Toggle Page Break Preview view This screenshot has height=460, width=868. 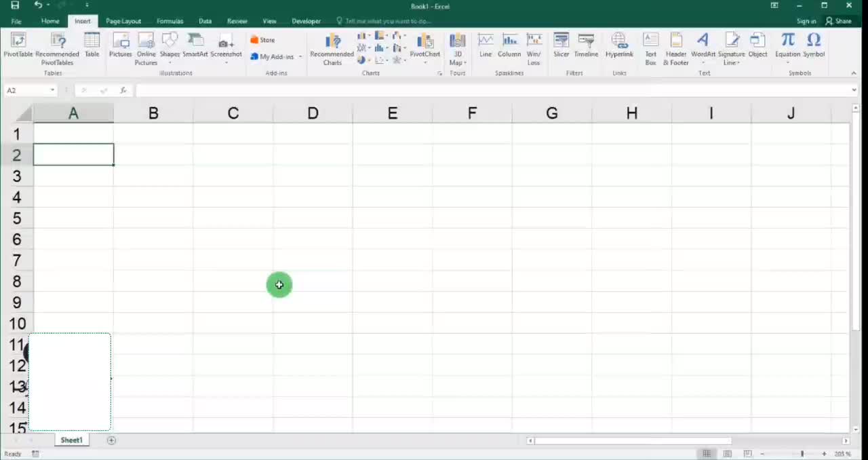(747, 454)
